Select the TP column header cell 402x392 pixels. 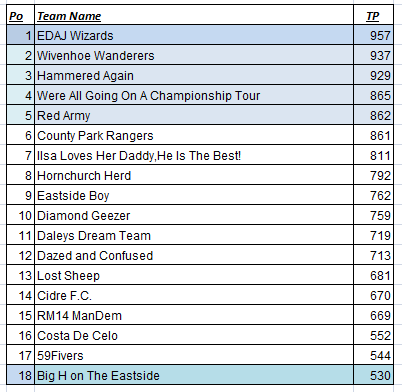[373, 15]
